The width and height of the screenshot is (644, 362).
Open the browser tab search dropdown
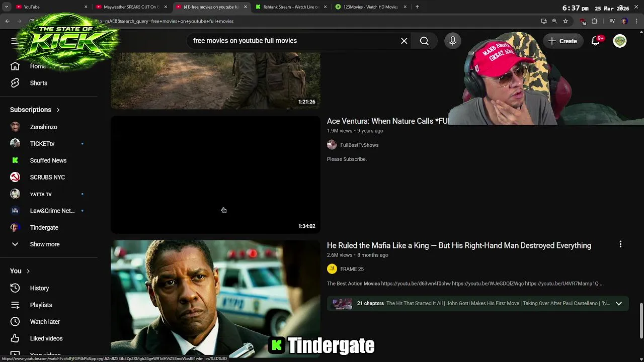[x=7, y=7]
